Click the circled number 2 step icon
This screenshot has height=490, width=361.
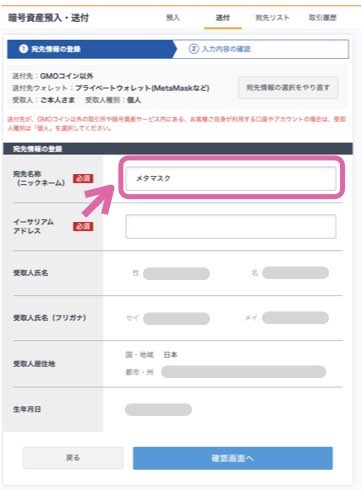[x=194, y=49]
